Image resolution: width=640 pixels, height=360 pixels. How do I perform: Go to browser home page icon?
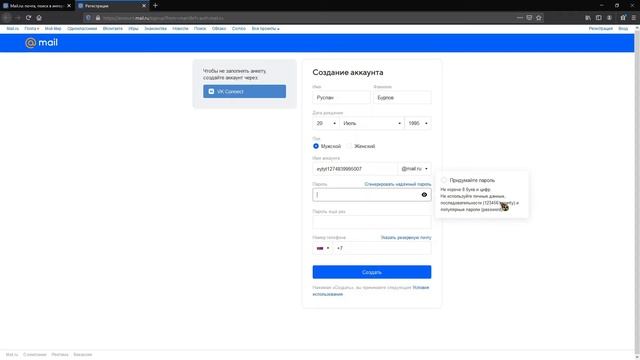[39, 18]
